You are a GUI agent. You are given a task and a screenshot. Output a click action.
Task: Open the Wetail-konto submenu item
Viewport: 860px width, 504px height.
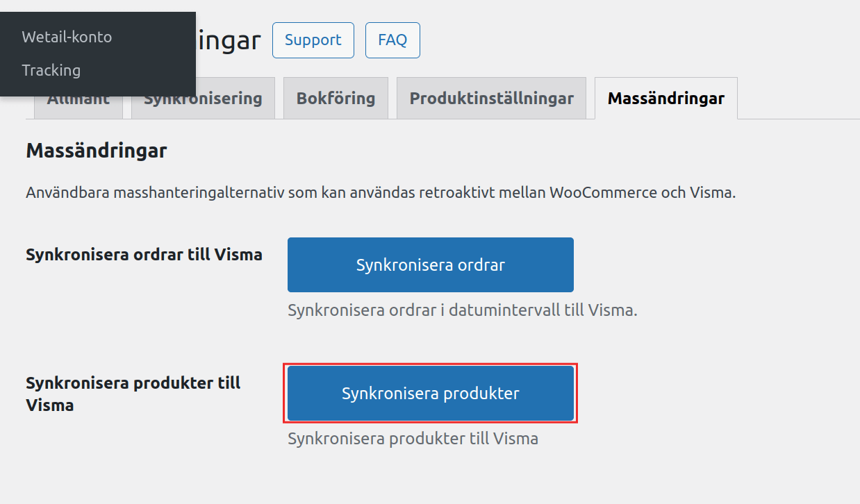(67, 37)
